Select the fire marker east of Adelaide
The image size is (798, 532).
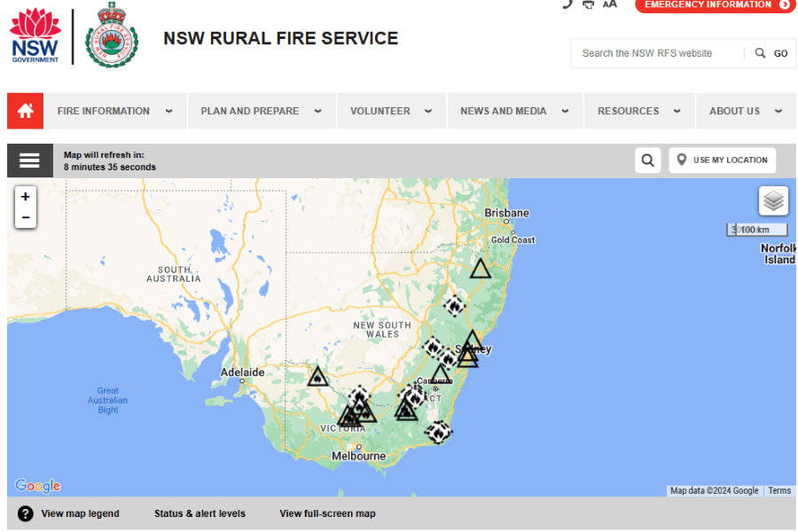pos(317,376)
